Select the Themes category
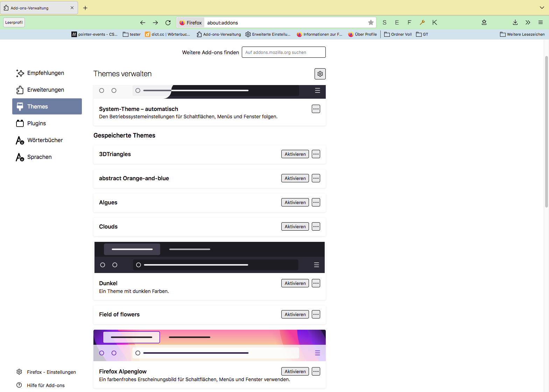The width and height of the screenshot is (549, 392). [47, 106]
